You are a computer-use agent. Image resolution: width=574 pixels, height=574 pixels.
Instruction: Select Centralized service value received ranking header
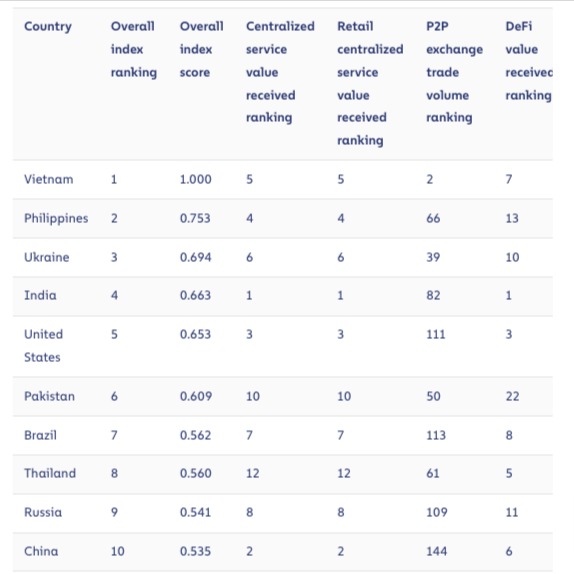[x=280, y=72]
